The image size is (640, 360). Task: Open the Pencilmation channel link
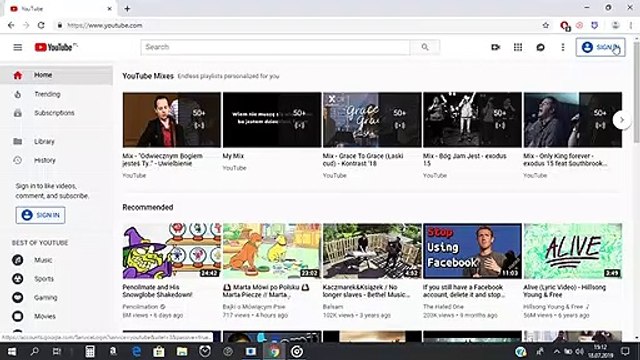point(140,307)
